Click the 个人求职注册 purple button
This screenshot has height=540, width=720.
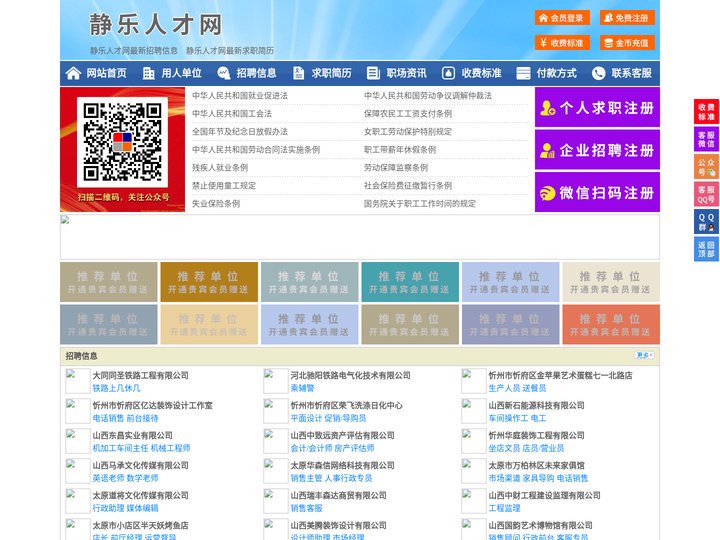(x=597, y=107)
